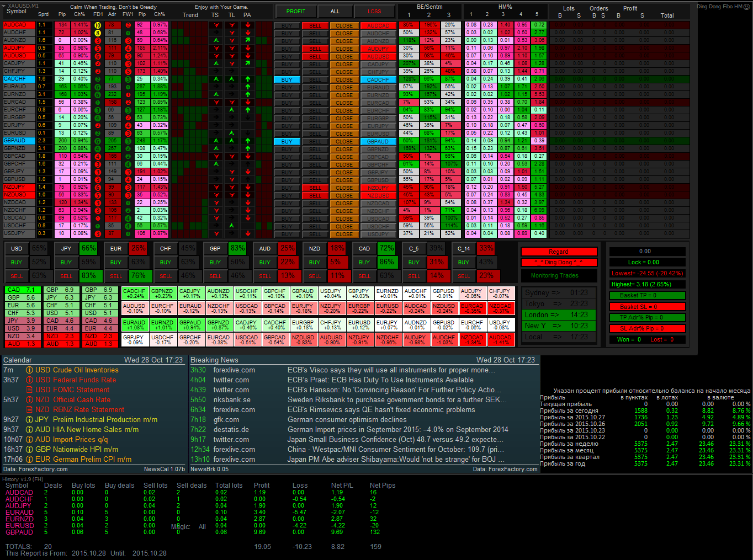The image size is (753, 560).
Task: Click the green diagonal PA arrow in AUDNZD row
Action: pos(247,40)
